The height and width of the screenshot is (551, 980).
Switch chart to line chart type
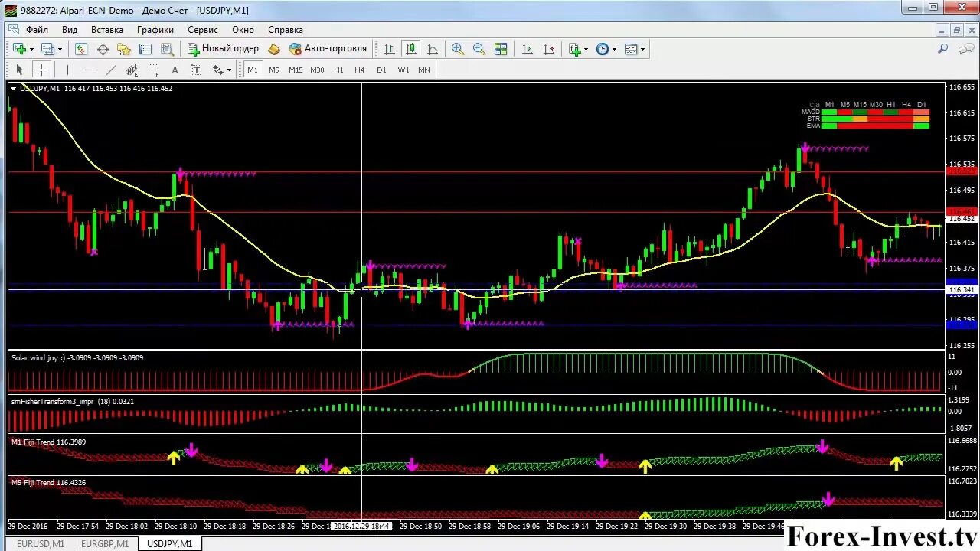coord(433,49)
